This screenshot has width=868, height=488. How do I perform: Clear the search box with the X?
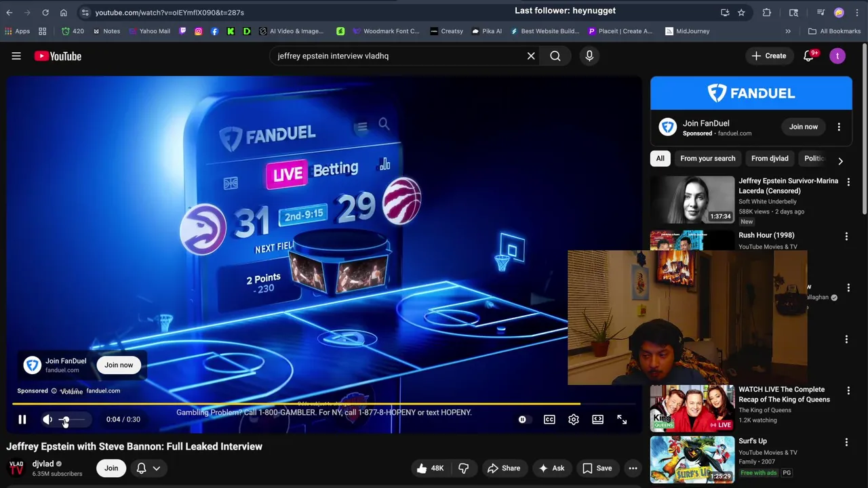(x=531, y=56)
